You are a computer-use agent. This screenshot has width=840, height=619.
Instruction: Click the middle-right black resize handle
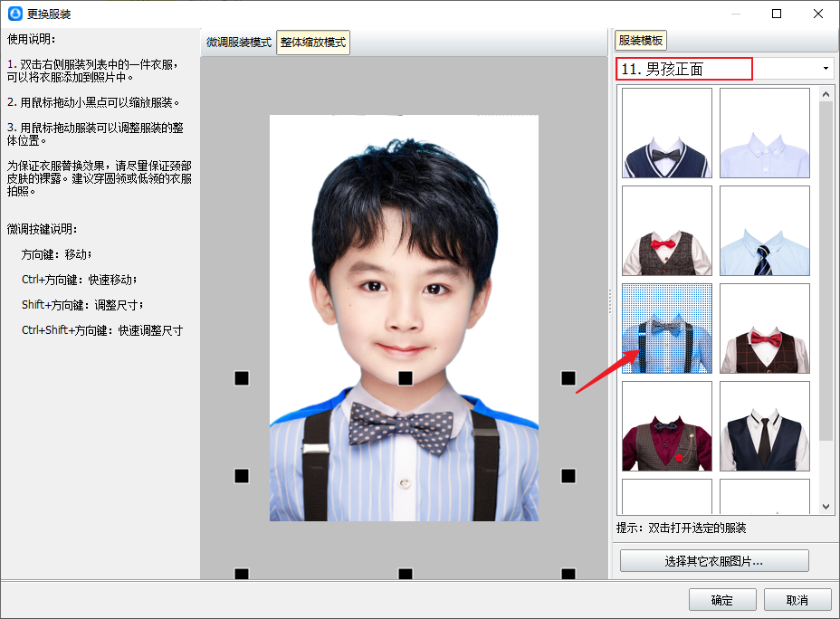tap(568, 475)
